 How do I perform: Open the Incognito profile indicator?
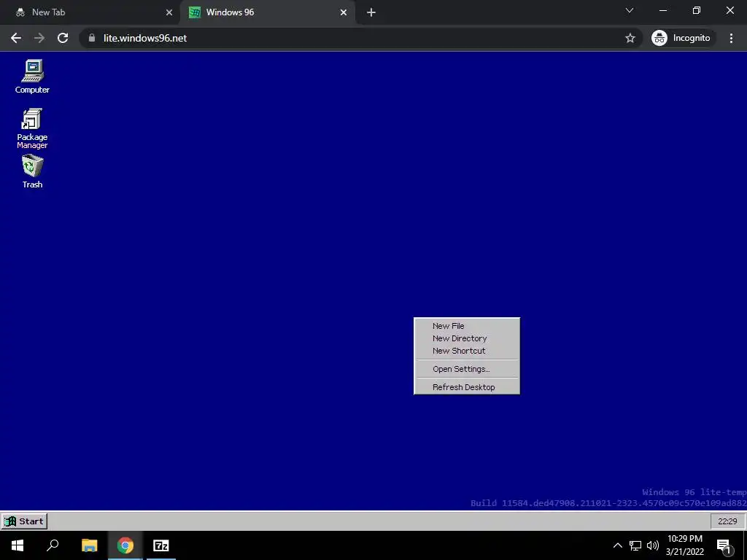[681, 38]
